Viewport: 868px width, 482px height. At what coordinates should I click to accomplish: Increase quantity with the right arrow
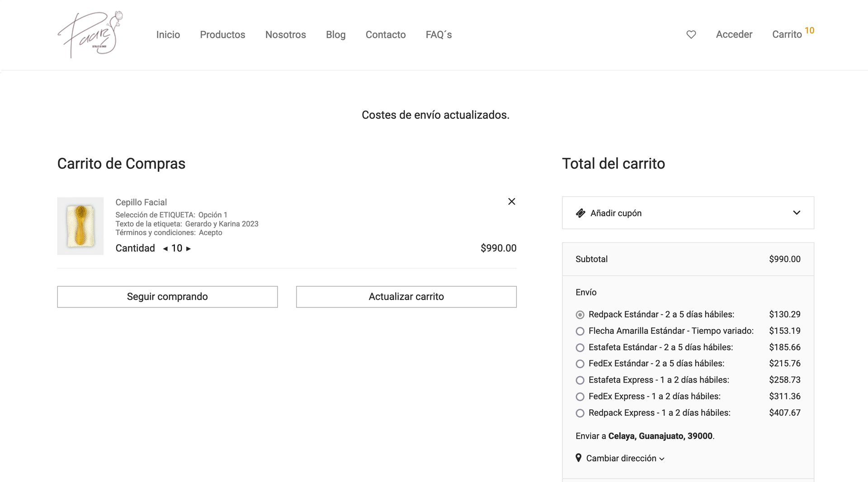tap(189, 249)
